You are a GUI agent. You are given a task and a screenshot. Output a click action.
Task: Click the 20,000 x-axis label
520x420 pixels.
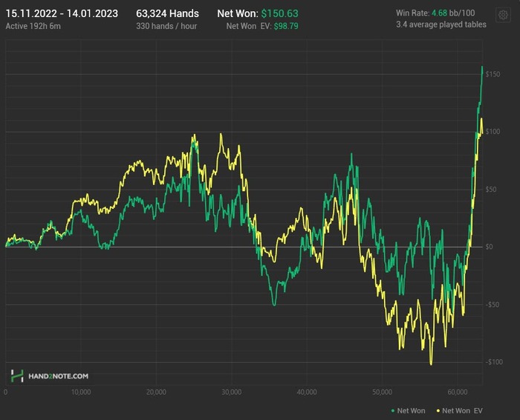click(156, 392)
